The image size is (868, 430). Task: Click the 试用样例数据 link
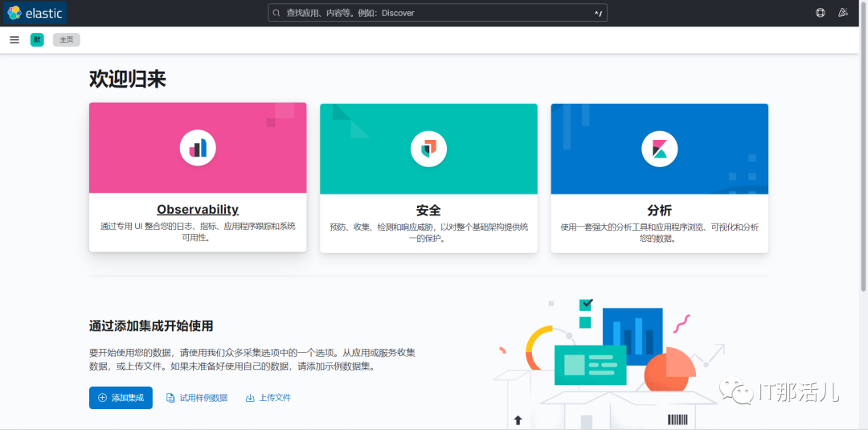click(197, 398)
